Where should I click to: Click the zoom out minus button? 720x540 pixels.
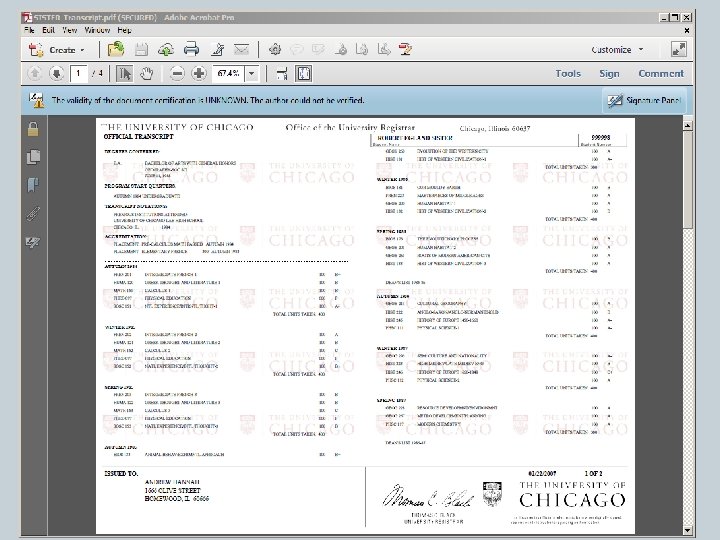click(x=177, y=73)
